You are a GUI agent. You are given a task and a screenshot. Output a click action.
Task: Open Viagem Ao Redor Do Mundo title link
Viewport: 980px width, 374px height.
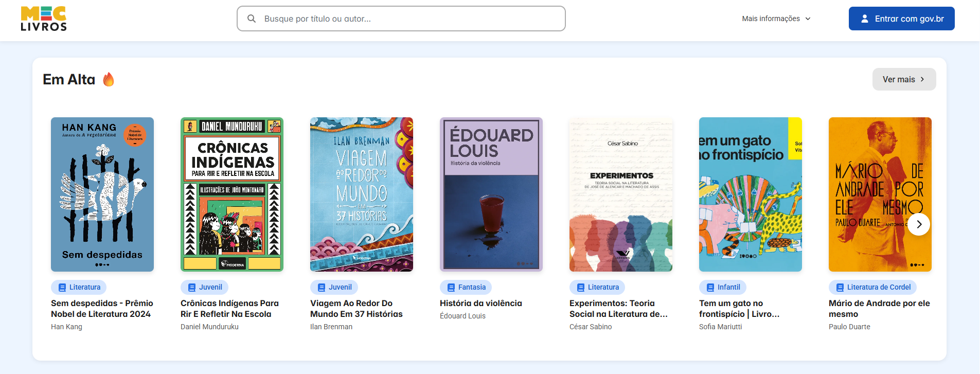click(356, 309)
